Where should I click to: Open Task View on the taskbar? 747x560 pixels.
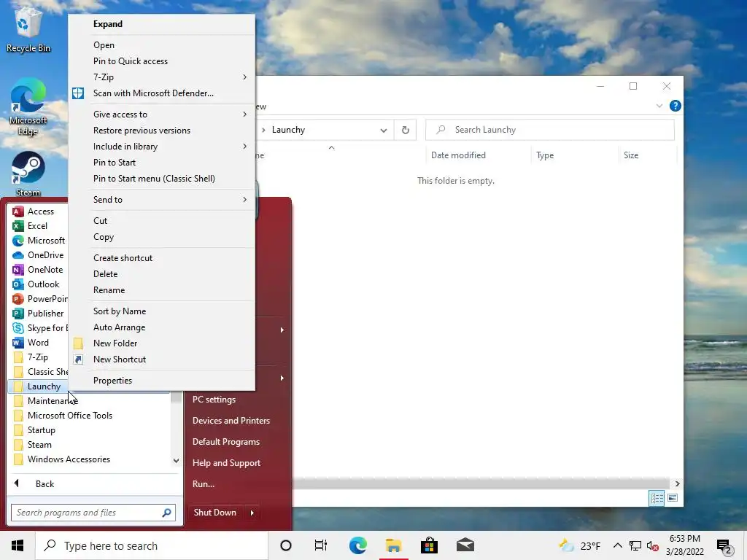[x=321, y=545]
